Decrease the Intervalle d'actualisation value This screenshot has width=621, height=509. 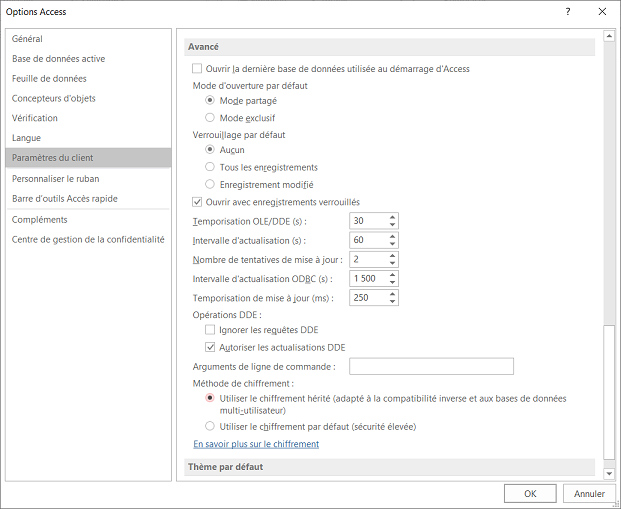click(x=392, y=244)
